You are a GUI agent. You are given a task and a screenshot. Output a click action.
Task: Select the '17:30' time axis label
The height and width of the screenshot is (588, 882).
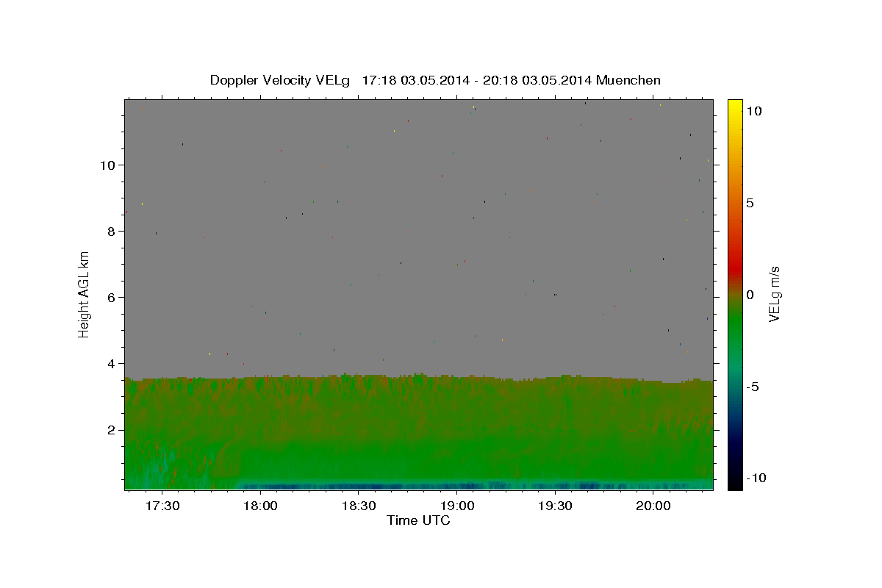(x=162, y=506)
